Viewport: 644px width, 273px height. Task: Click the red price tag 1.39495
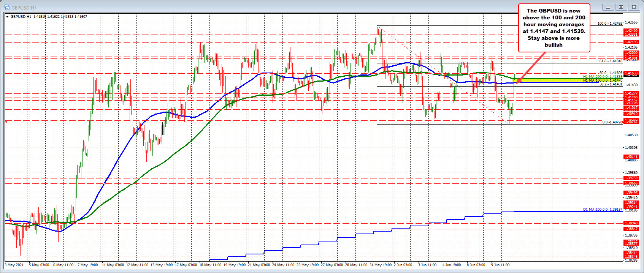pyautogui.click(x=631, y=193)
